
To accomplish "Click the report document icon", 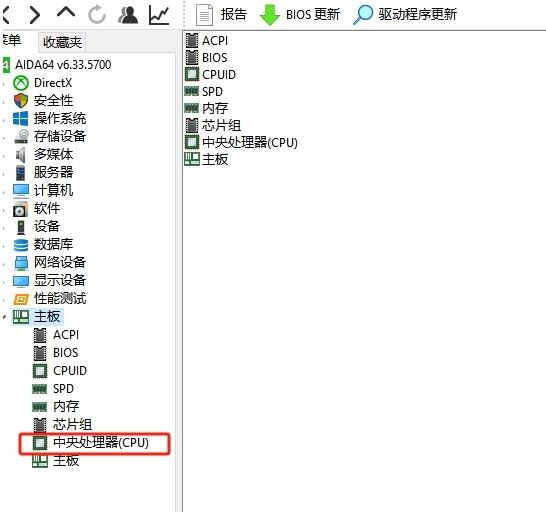I will point(204,15).
